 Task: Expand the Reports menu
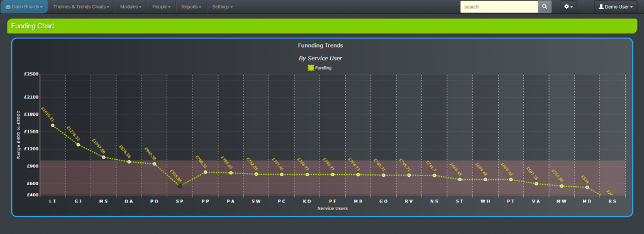tap(191, 7)
